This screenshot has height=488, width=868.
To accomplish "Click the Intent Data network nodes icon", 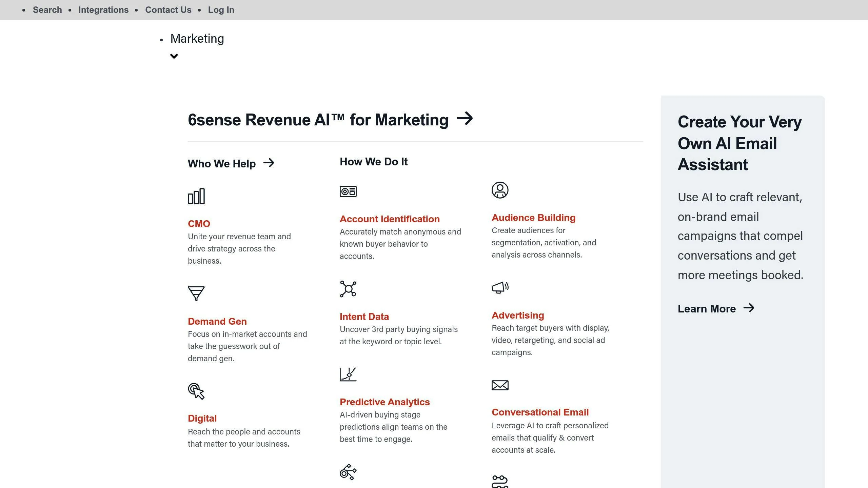I will [348, 289].
